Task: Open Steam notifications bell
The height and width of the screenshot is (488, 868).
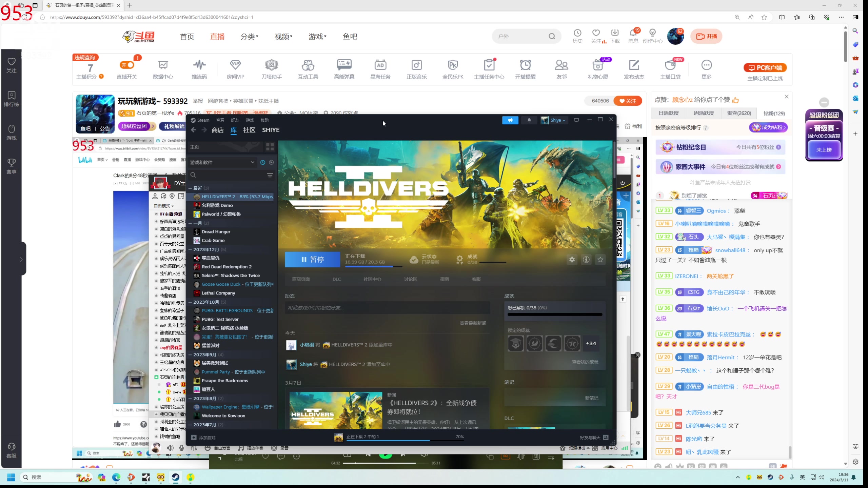Action: tap(529, 120)
